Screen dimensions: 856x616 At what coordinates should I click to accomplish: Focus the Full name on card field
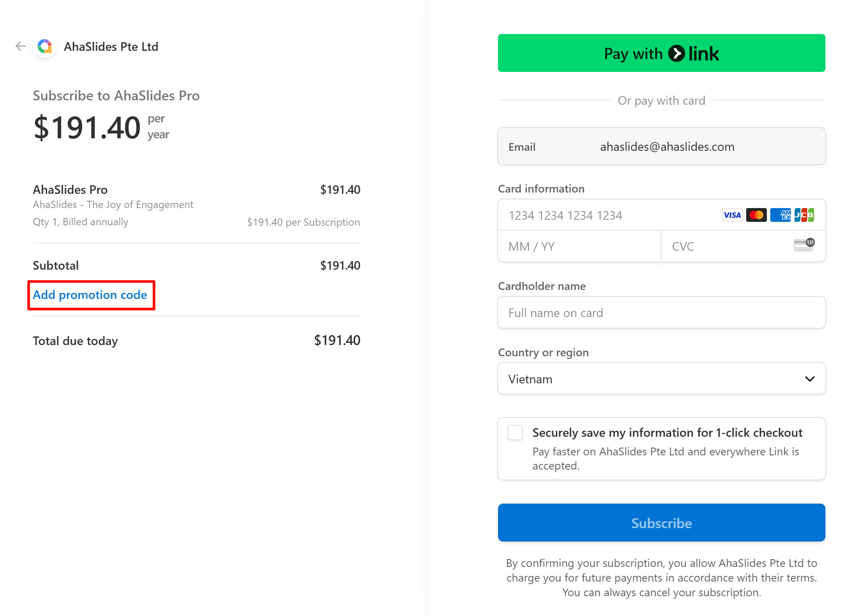click(661, 312)
